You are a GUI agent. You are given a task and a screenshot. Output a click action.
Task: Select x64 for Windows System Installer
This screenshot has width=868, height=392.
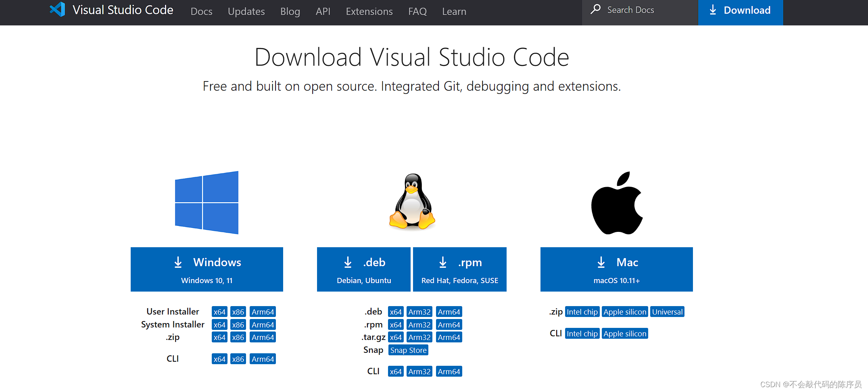[x=219, y=325]
